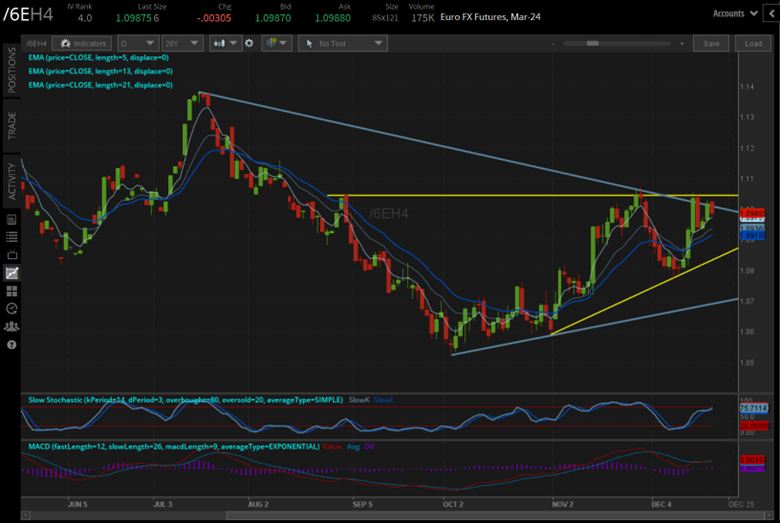
Task: Switch to the Trade side tab
Action: pyautogui.click(x=12, y=125)
